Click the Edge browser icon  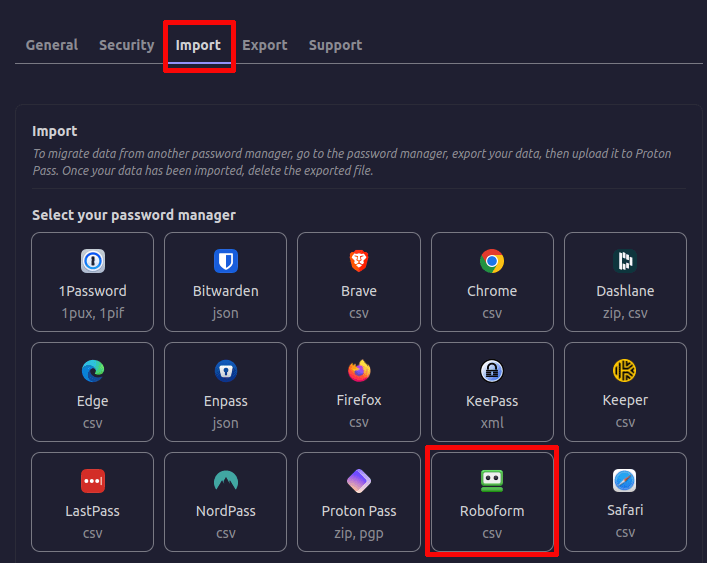[x=93, y=371]
